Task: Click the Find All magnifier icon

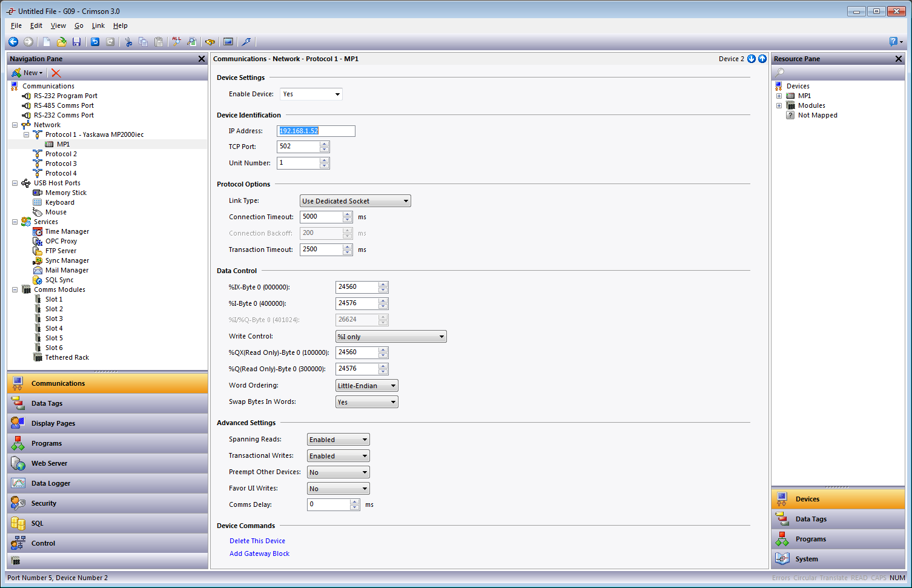Action: [177, 42]
